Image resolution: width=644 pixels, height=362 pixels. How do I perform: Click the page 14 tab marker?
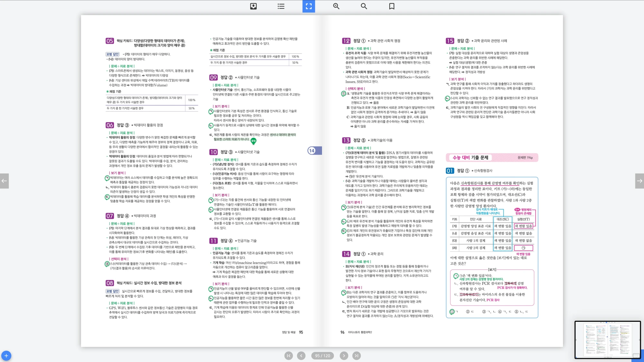click(314, 151)
